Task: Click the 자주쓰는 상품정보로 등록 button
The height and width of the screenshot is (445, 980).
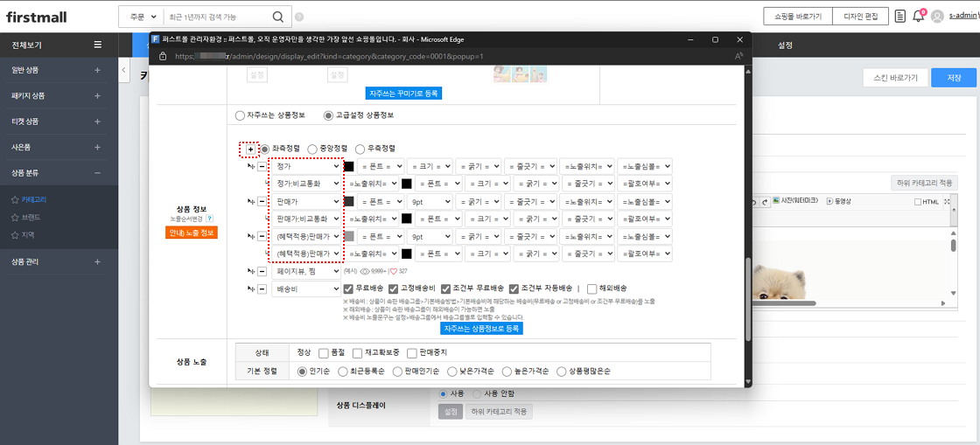Action: click(x=481, y=329)
